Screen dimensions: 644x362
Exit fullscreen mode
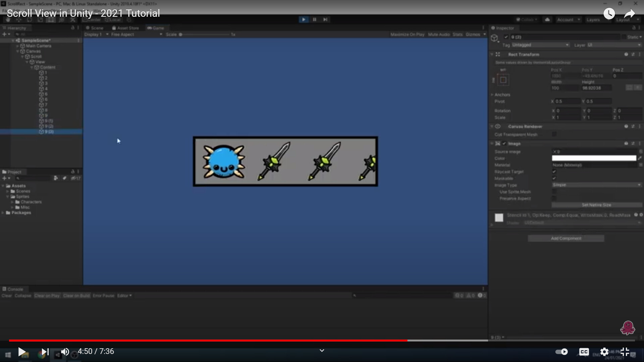pyautogui.click(x=625, y=352)
